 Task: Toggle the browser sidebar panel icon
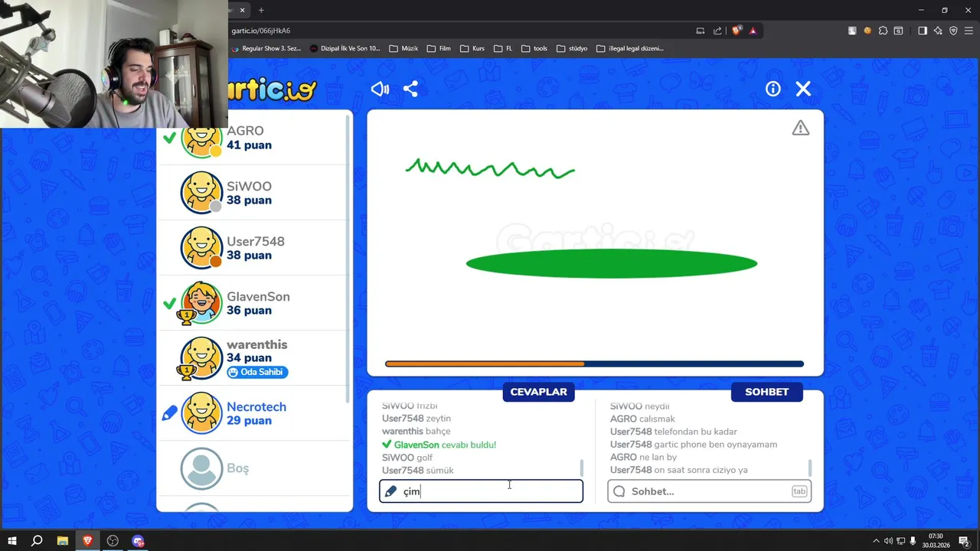[923, 31]
